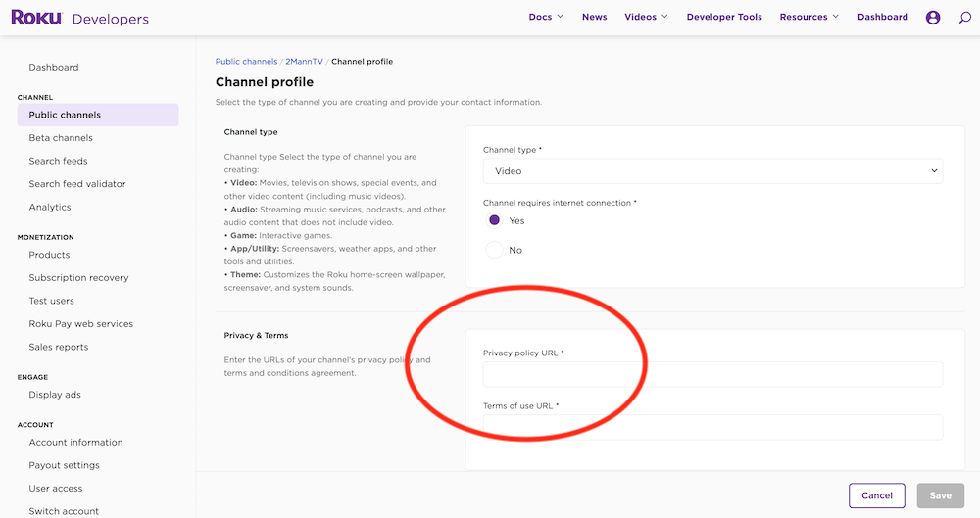Select No for internet connection required
The width and height of the screenshot is (980, 518).
[x=494, y=250]
